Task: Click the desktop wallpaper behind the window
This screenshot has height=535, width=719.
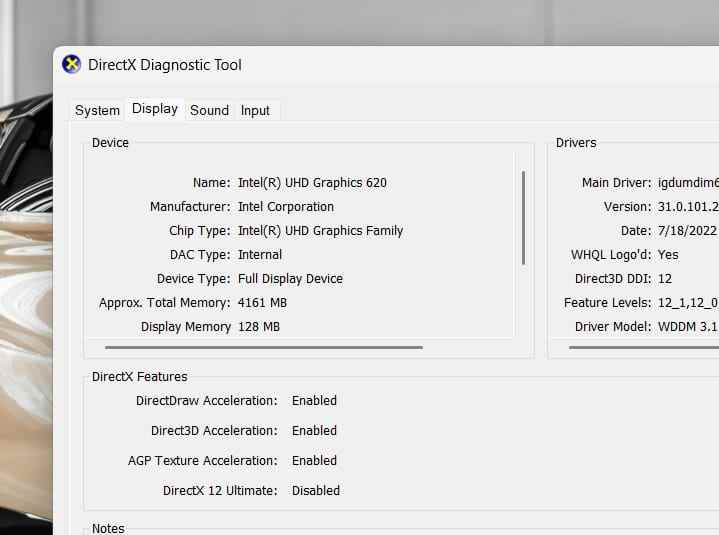Action: coord(25,300)
